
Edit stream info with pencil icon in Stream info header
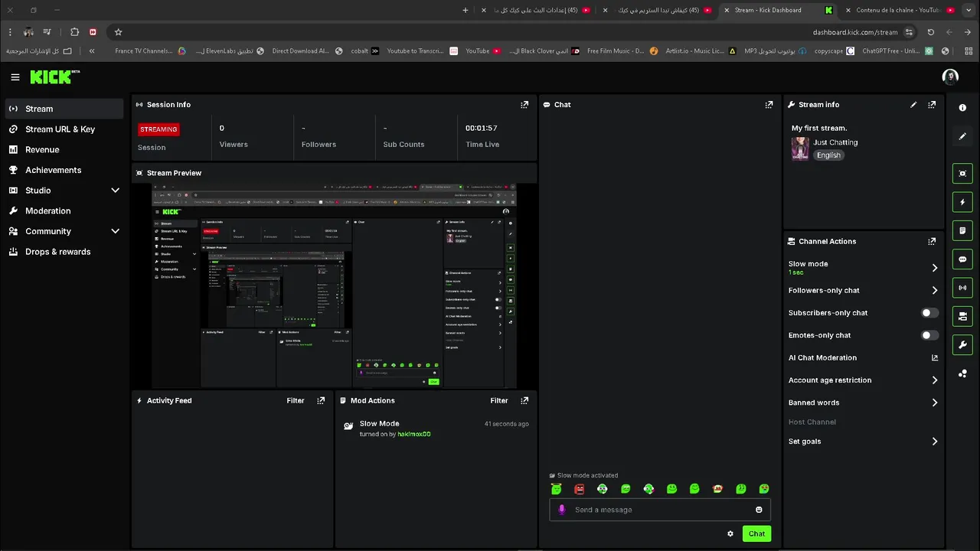coord(913,105)
